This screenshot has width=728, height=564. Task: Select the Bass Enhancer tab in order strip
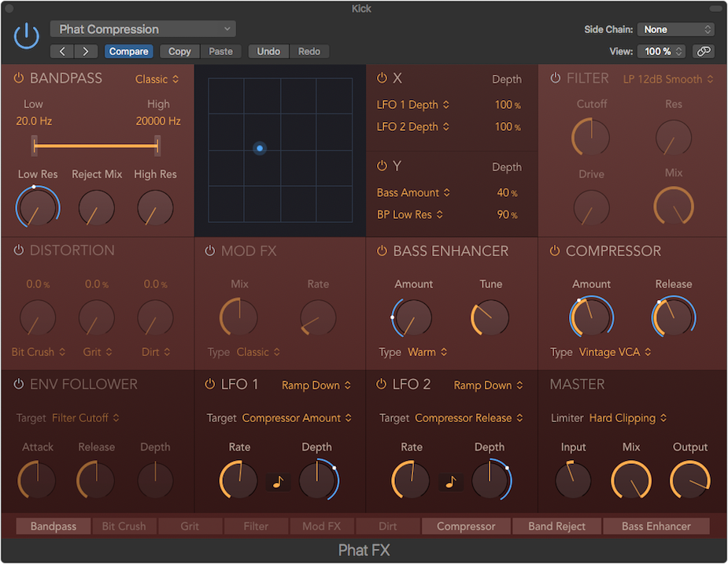coord(656,526)
